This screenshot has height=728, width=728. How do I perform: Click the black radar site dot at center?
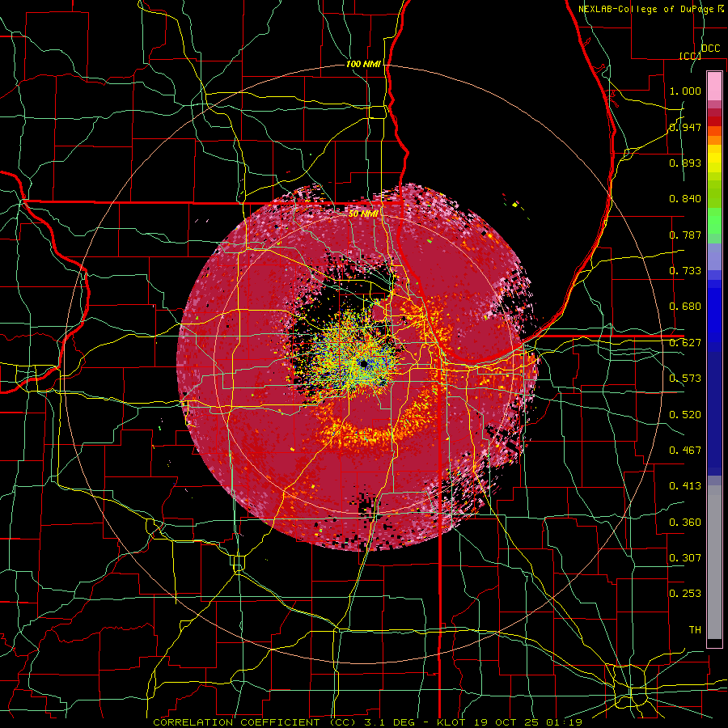point(363,363)
